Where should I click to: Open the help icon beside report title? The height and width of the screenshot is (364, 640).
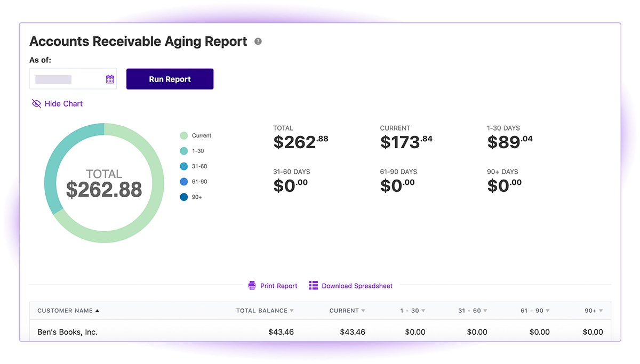point(258,41)
